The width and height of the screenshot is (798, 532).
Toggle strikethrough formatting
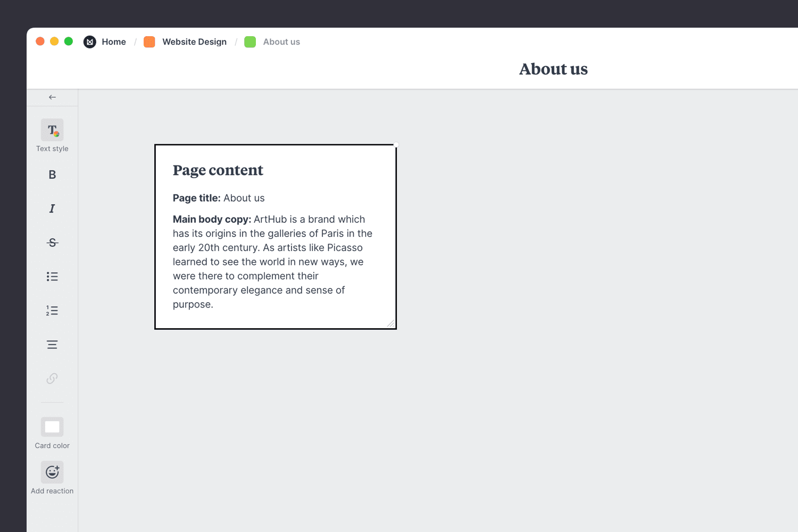tap(52, 242)
